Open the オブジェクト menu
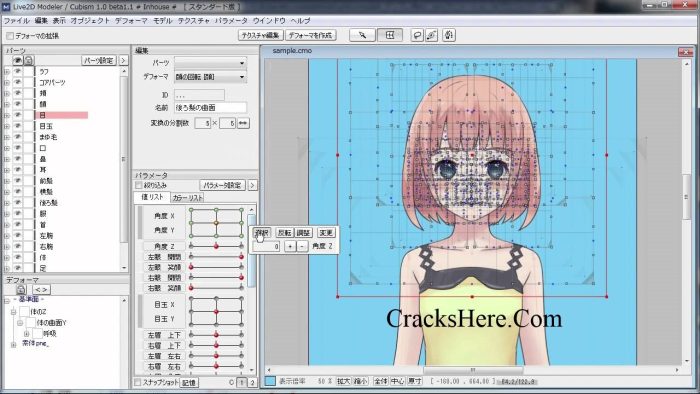 click(90, 21)
